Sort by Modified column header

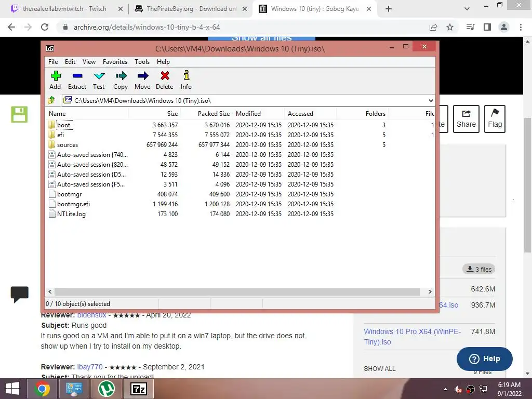coord(259,114)
